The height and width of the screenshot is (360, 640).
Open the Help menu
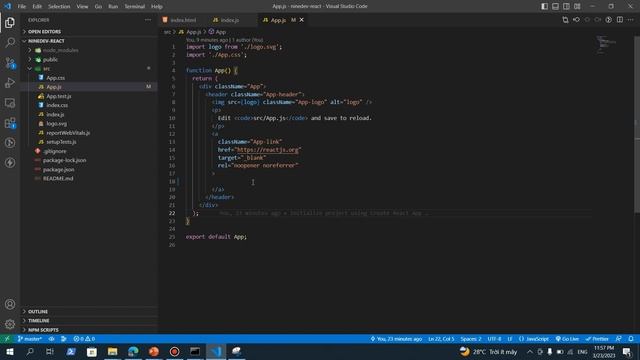click(157, 7)
